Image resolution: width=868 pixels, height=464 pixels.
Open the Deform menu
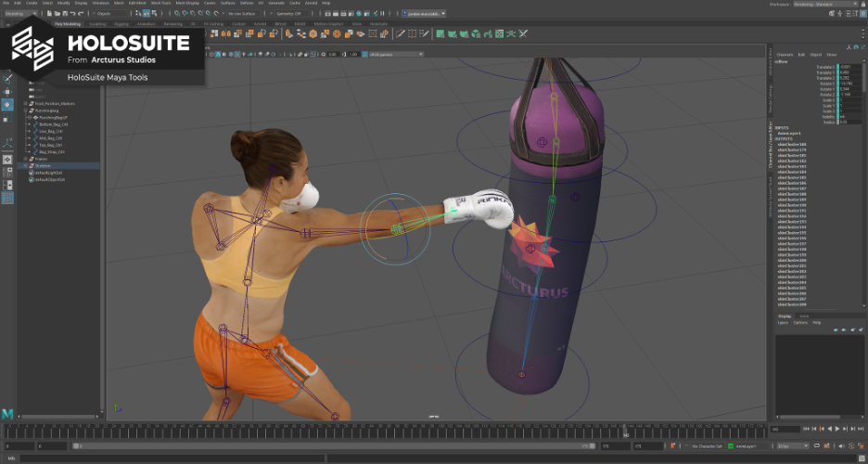tap(247, 3)
